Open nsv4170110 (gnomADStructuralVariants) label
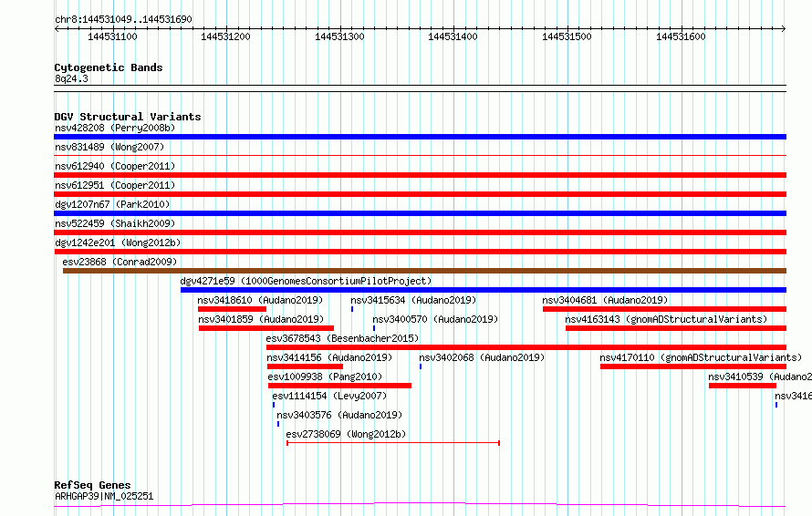This screenshot has width=812, height=516. (701, 357)
